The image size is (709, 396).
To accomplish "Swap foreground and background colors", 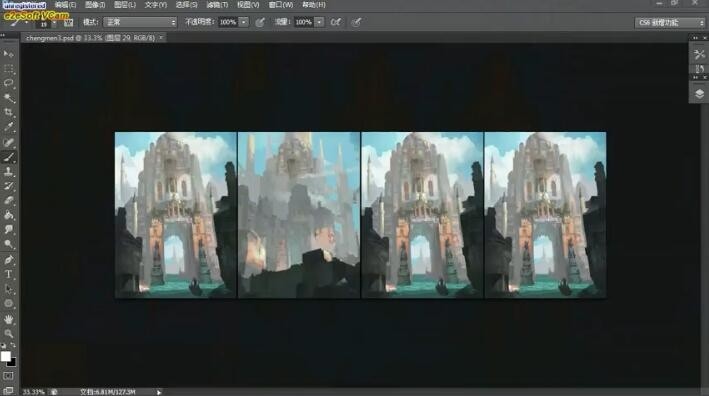I will click(13, 345).
